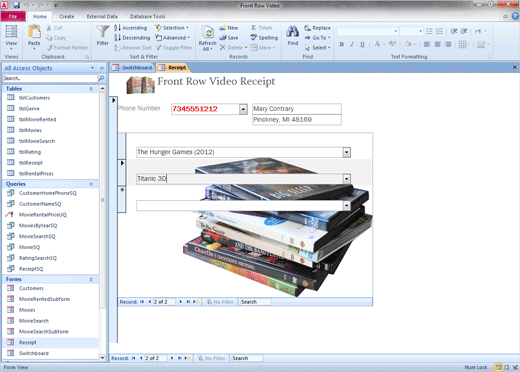520x372 pixels.
Task: Switch to Form View status bar button
Action: (498, 367)
